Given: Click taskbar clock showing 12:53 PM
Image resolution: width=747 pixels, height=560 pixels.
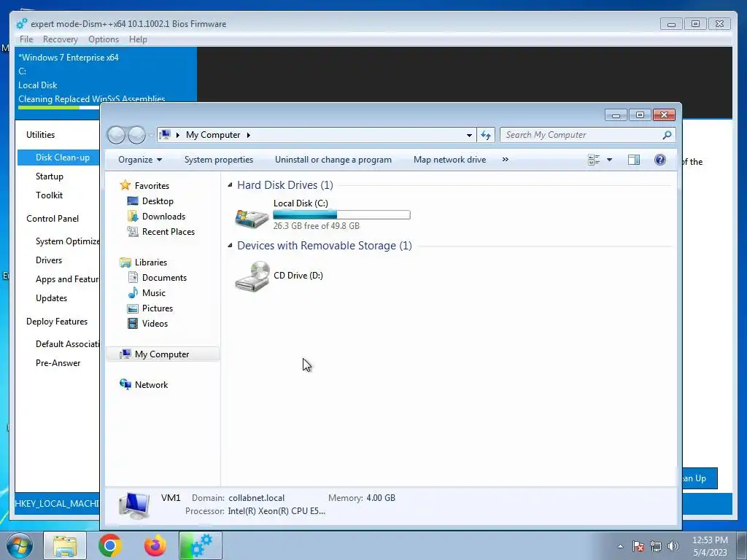Looking at the screenshot, I should [x=710, y=546].
